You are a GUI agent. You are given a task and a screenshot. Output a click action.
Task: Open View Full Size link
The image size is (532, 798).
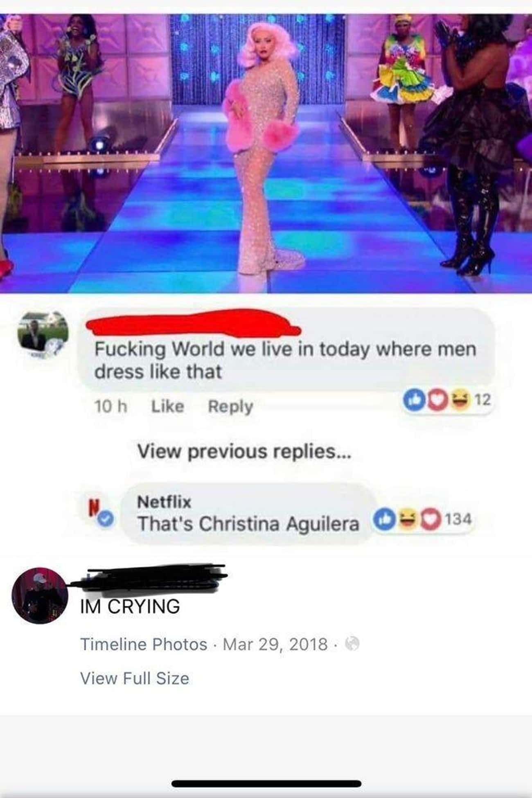tap(135, 679)
